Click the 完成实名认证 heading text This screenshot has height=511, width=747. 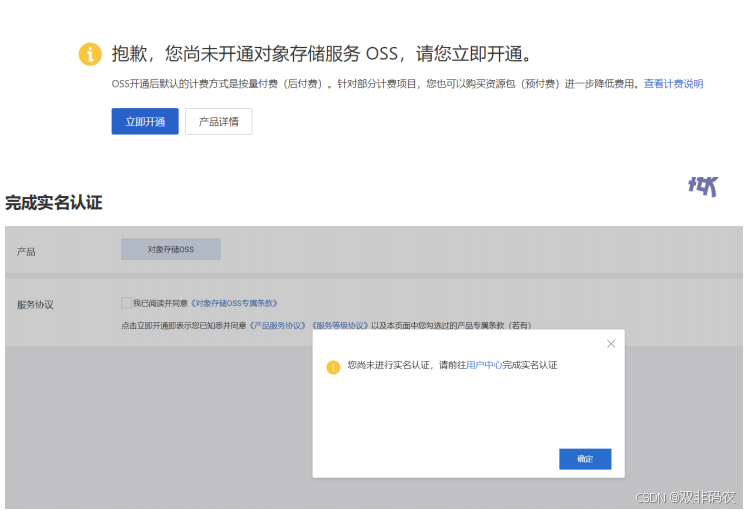click(54, 202)
